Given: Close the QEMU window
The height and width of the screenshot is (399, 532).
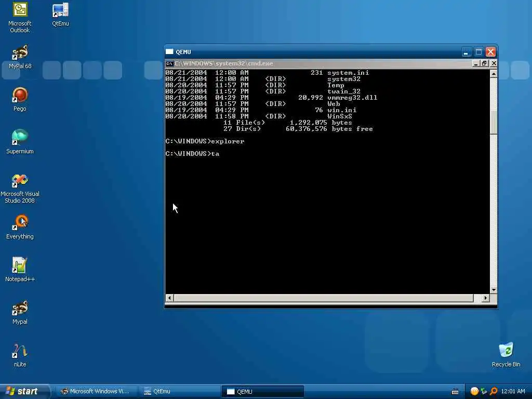Looking at the screenshot, I should 490,52.
